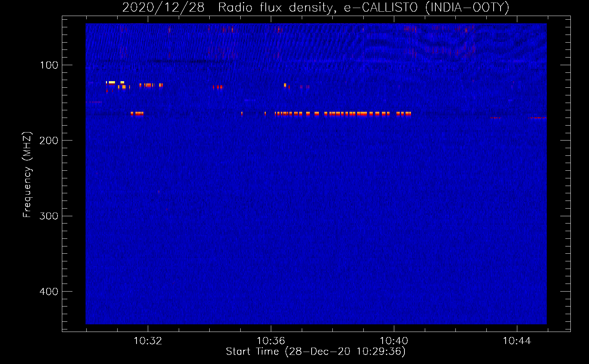Click the 10:36 time tick label

(271, 341)
